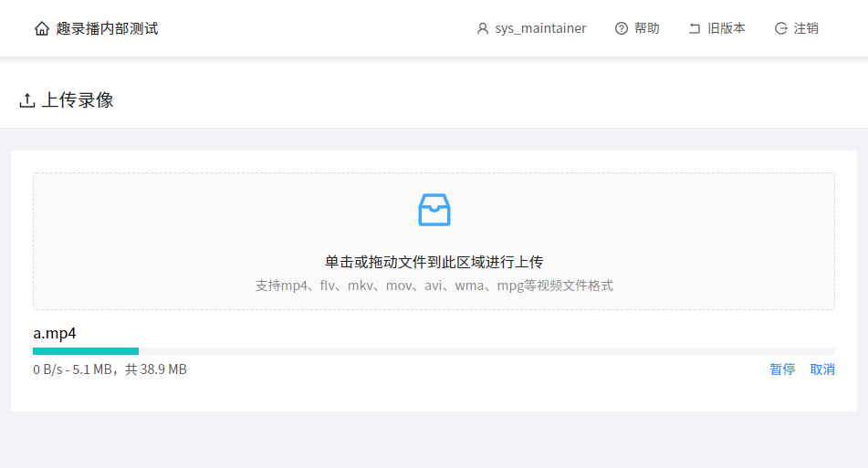Click the help question mark icon
The image size is (868, 468).
[x=621, y=28]
